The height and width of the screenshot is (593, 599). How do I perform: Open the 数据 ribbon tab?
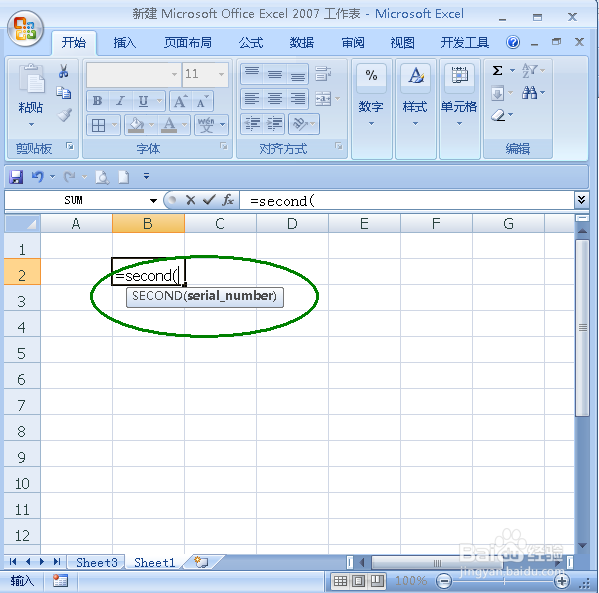pos(302,42)
